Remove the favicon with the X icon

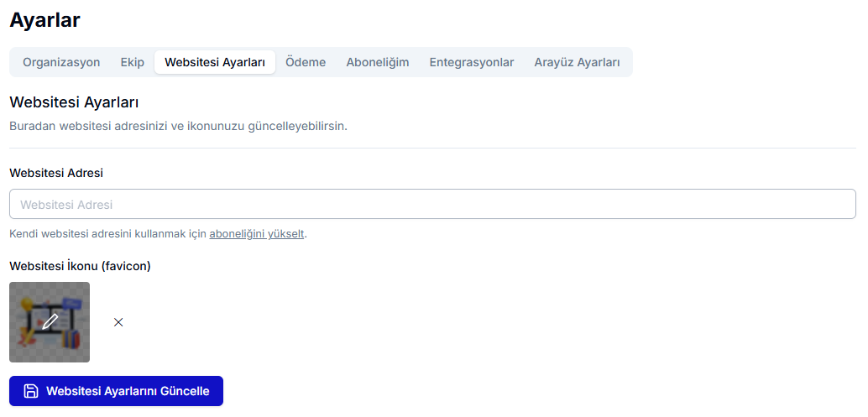(118, 322)
